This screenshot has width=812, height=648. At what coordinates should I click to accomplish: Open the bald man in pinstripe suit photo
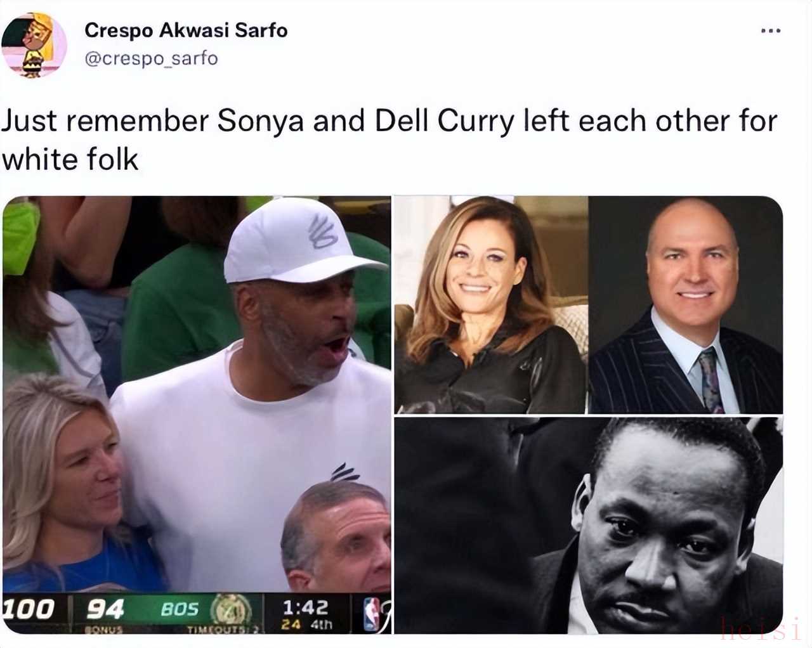point(686,305)
